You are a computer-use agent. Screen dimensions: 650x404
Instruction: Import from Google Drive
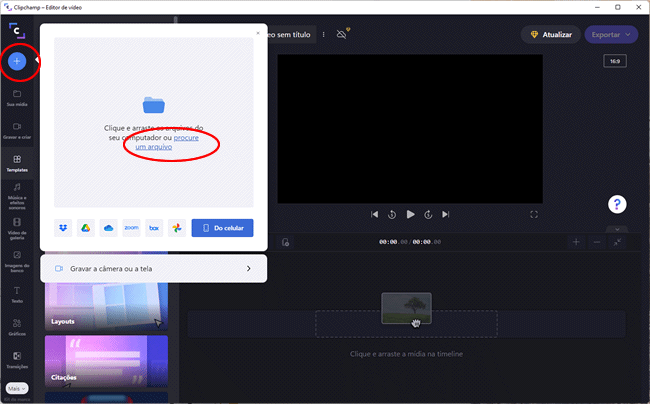(86, 228)
